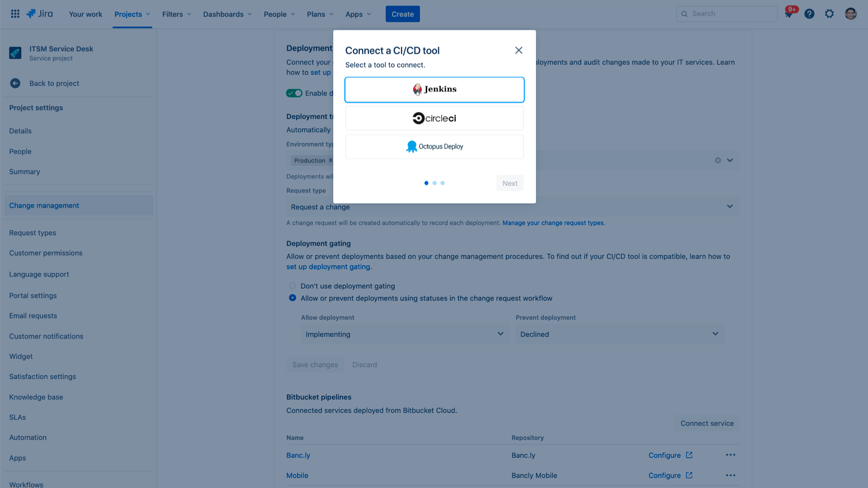The height and width of the screenshot is (488, 868).
Task: Click the Next button in dialog
Action: (x=509, y=183)
